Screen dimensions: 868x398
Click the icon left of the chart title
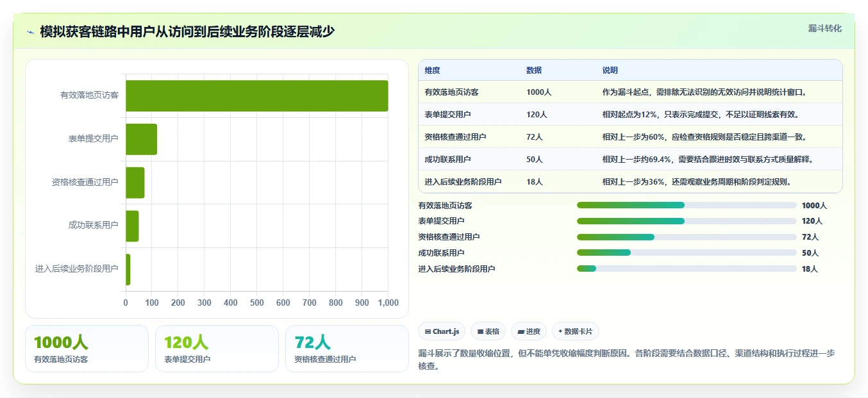pyautogui.click(x=31, y=32)
